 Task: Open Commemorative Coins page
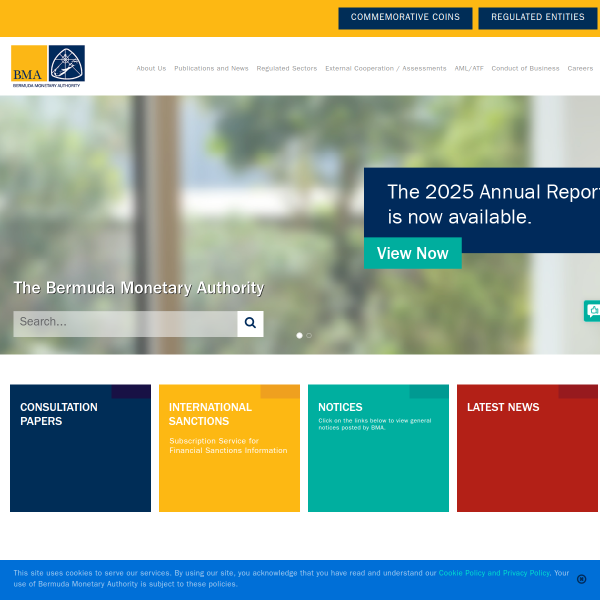click(x=405, y=18)
